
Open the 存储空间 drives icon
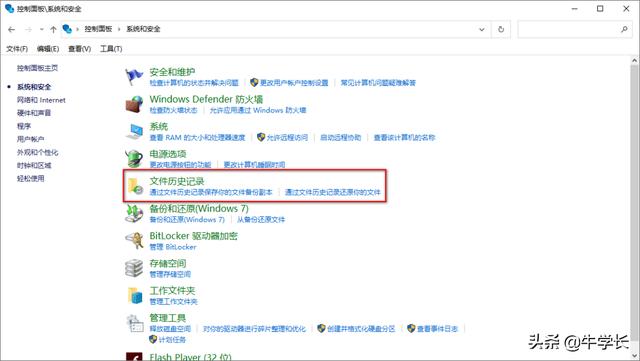click(x=134, y=268)
